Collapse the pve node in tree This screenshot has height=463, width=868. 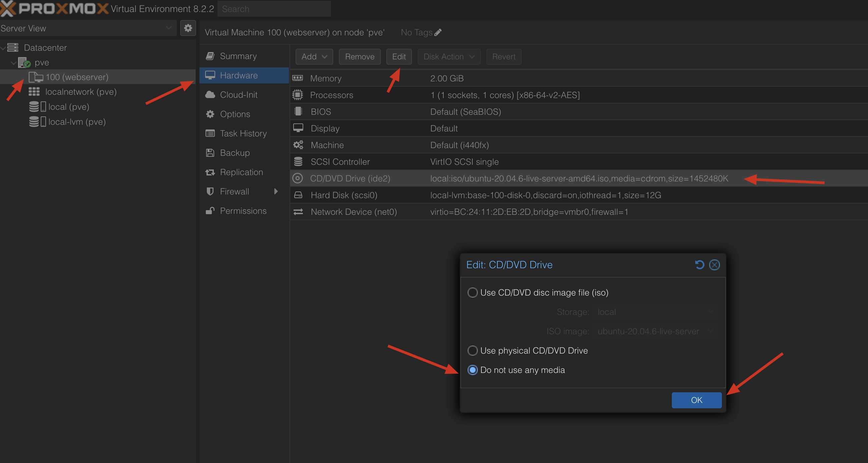coord(13,63)
